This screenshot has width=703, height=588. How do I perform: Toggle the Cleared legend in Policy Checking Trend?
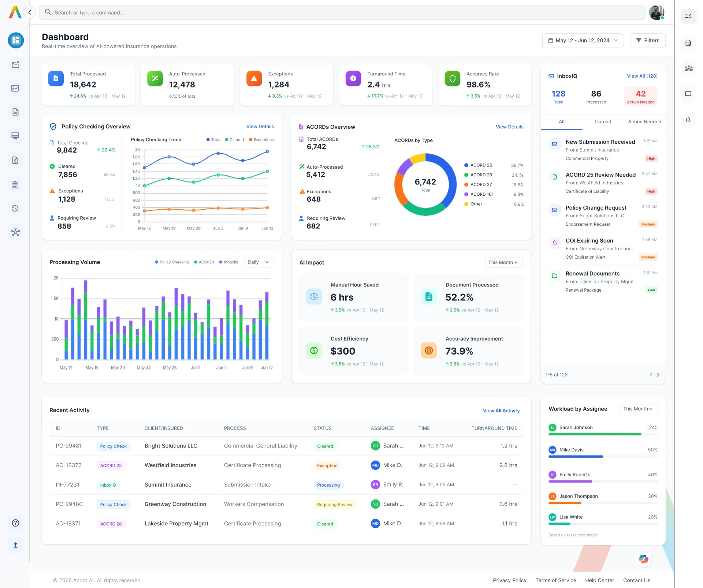click(x=234, y=140)
